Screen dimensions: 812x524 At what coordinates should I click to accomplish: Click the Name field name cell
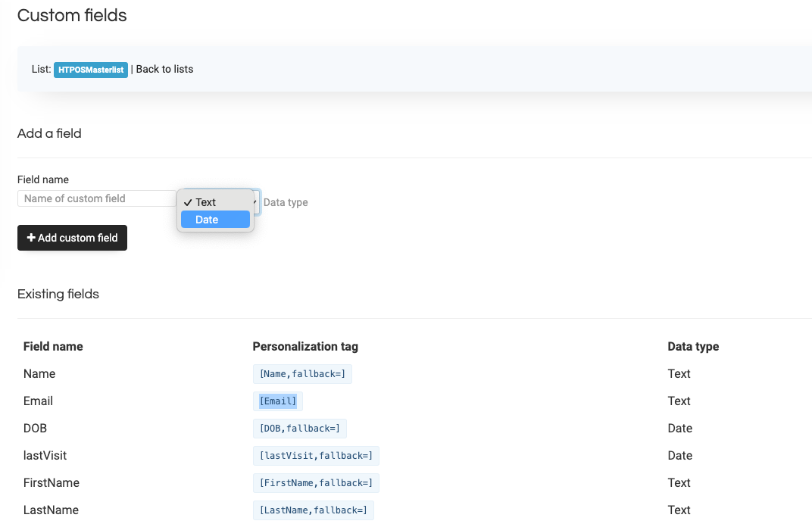[39, 374]
